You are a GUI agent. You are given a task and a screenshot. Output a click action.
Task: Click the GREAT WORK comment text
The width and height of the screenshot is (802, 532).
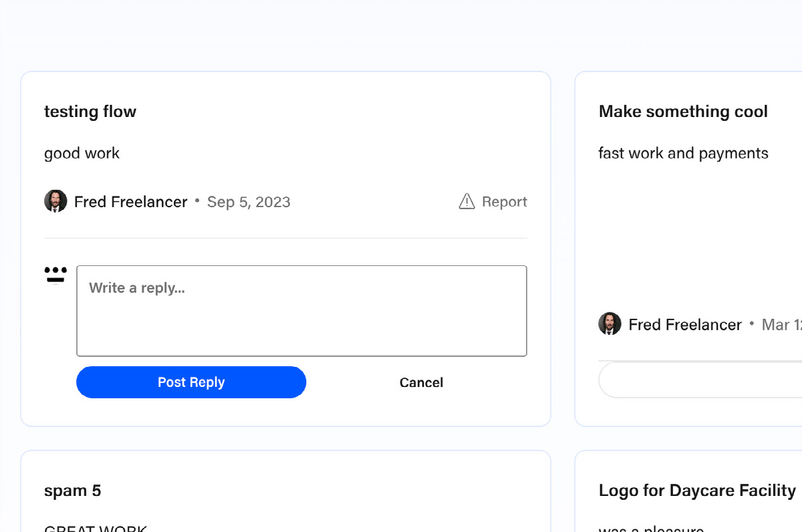coord(96,527)
